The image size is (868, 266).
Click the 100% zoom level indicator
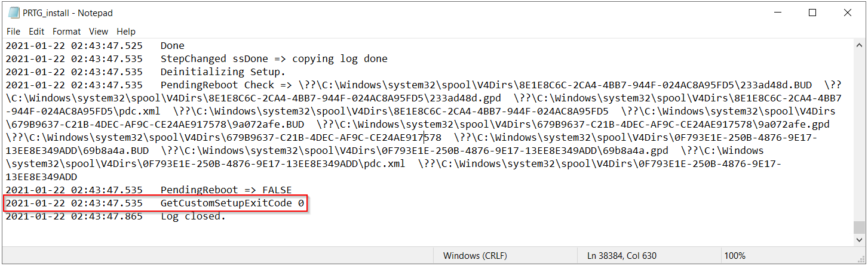click(734, 256)
